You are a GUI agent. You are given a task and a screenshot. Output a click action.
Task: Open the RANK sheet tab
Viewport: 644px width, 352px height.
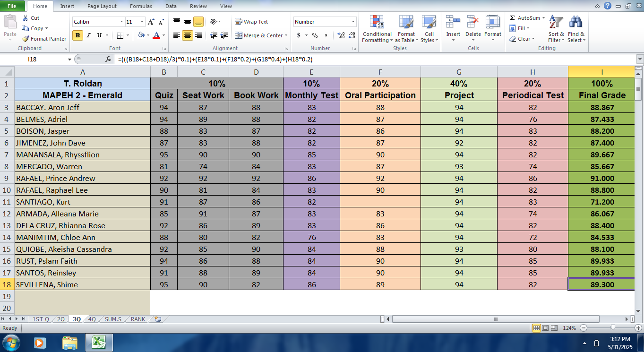(x=138, y=319)
